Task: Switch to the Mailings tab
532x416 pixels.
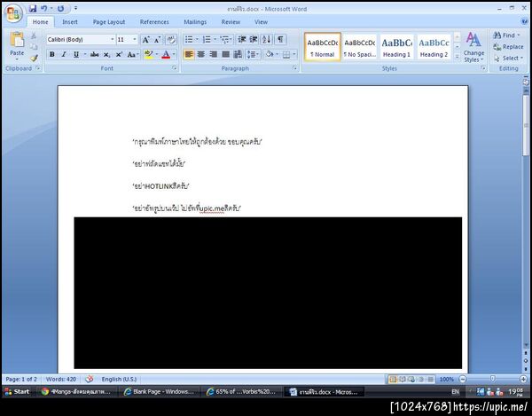Action: (195, 22)
